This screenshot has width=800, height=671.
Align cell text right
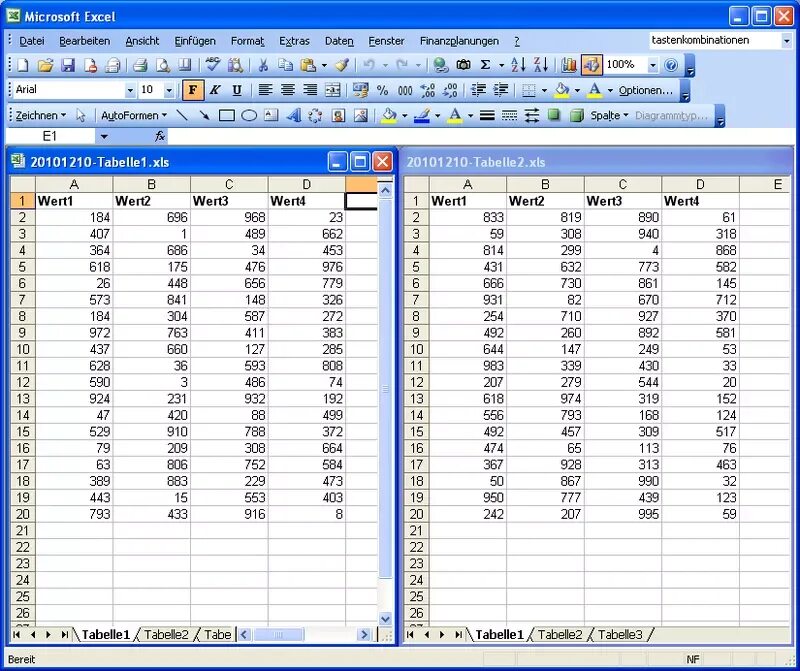310,90
